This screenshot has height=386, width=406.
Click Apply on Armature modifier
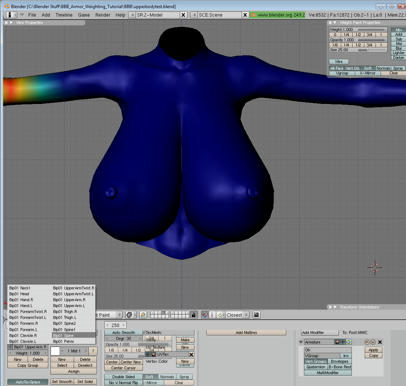[x=373, y=350]
